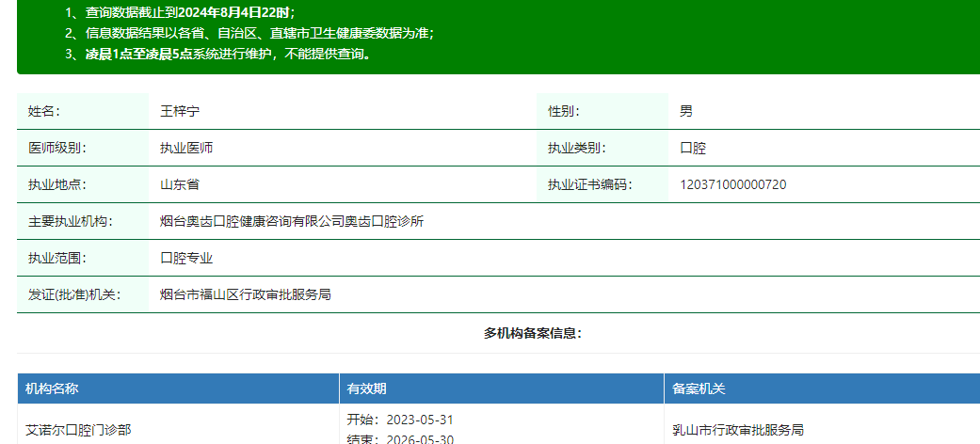Click the 艾诺尔口腔门诊部 institution cell
The width and height of the screenshot is (980, 444).
[78, 430]
